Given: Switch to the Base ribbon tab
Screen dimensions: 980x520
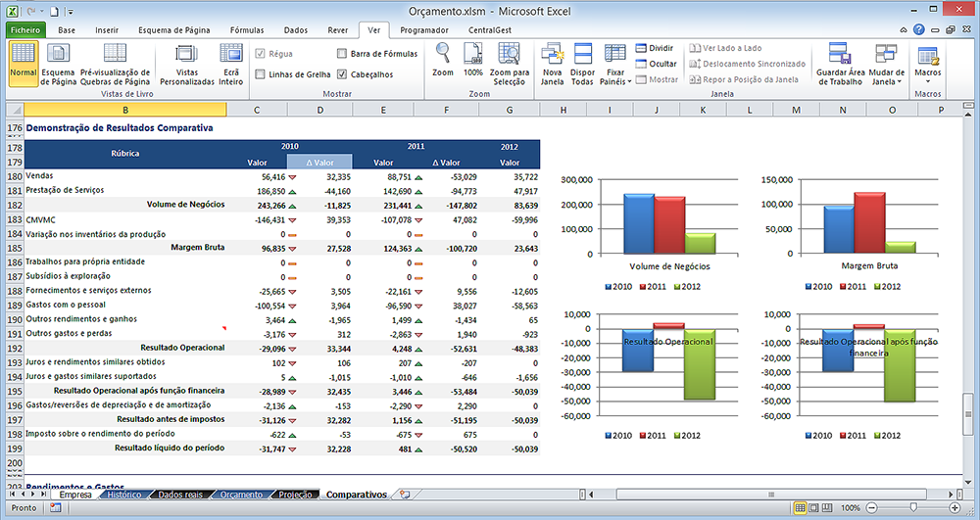Looking at the screenshot, I should pos(67,30).
